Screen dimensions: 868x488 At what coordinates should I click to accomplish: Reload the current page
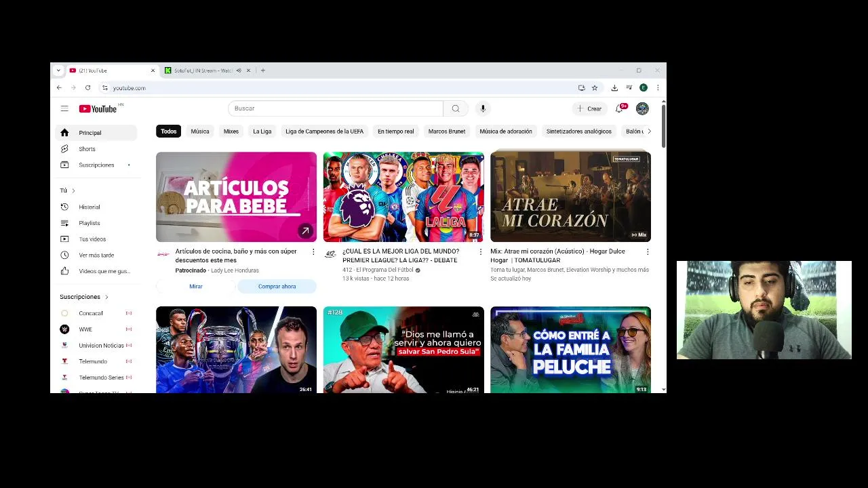point(87,87)
